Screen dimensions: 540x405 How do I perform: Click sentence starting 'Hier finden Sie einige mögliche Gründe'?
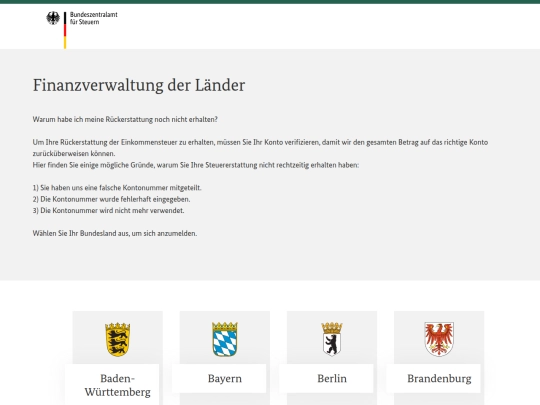pyautogui.click(x=196, y=165)
